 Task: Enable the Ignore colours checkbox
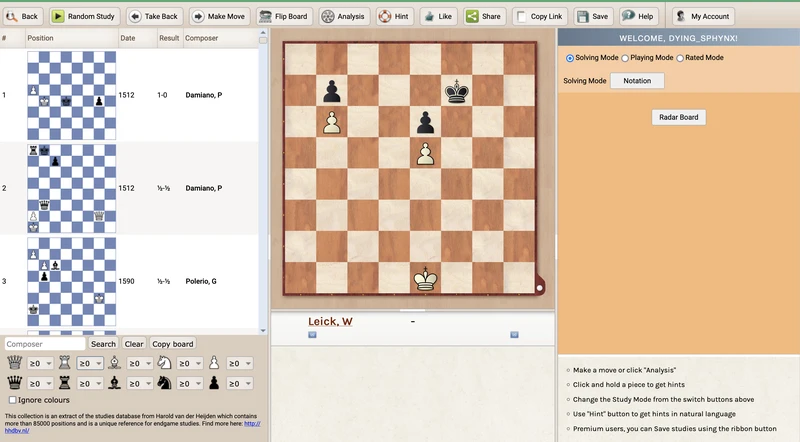pyautogui.click(x=12, y=400)
